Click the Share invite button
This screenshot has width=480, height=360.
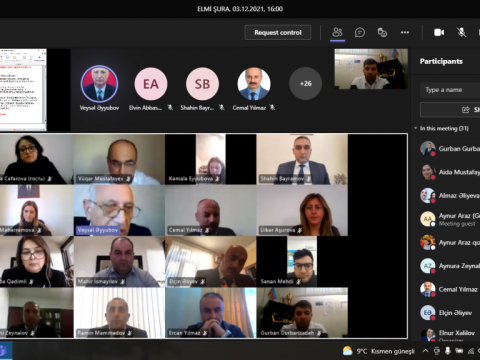[450, 110]
